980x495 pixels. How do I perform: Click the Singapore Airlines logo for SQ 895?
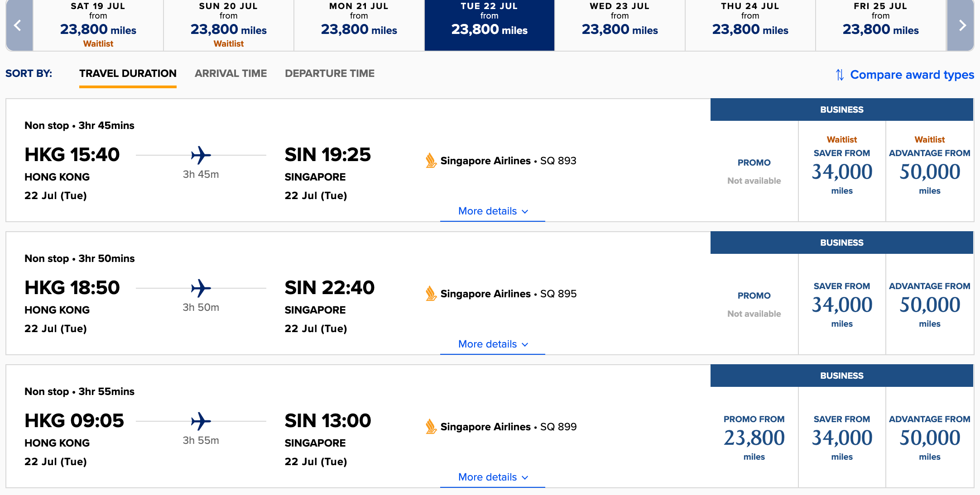coord(431,294)
